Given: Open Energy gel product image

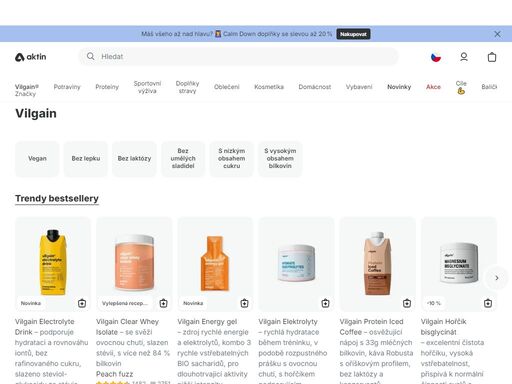Looking at the screenshot, I should click(215, 263).
